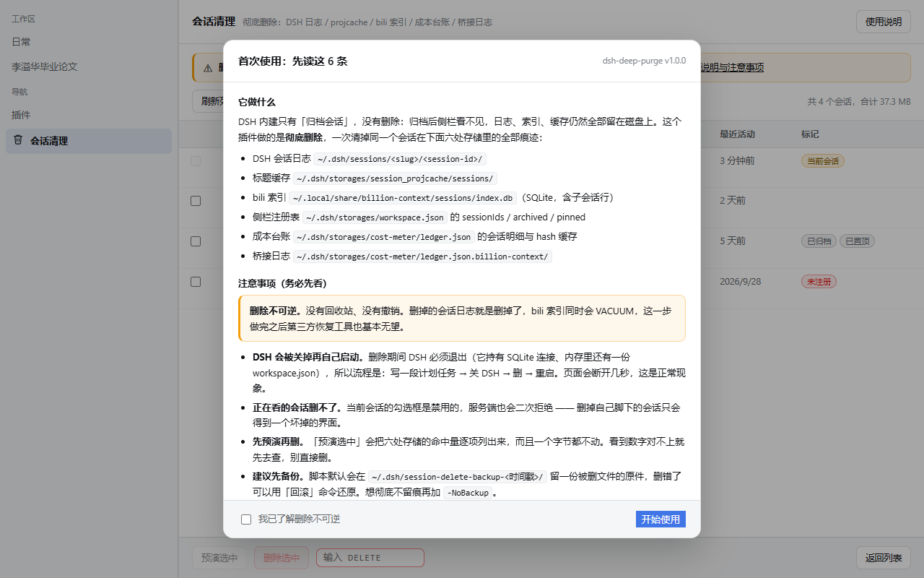Click the ~/.dsh/storages/workspace.json path
Viewport: 924px width, 578px height.
[x=375, y=217]
